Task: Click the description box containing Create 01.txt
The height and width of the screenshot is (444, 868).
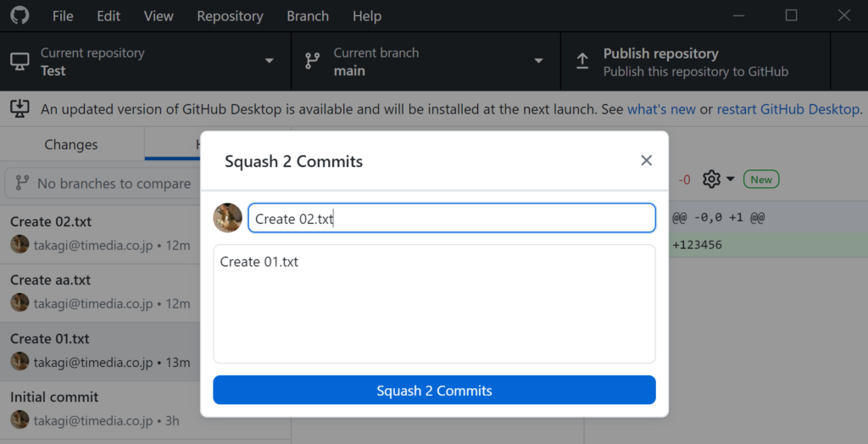Action: (x=435, y=304)
